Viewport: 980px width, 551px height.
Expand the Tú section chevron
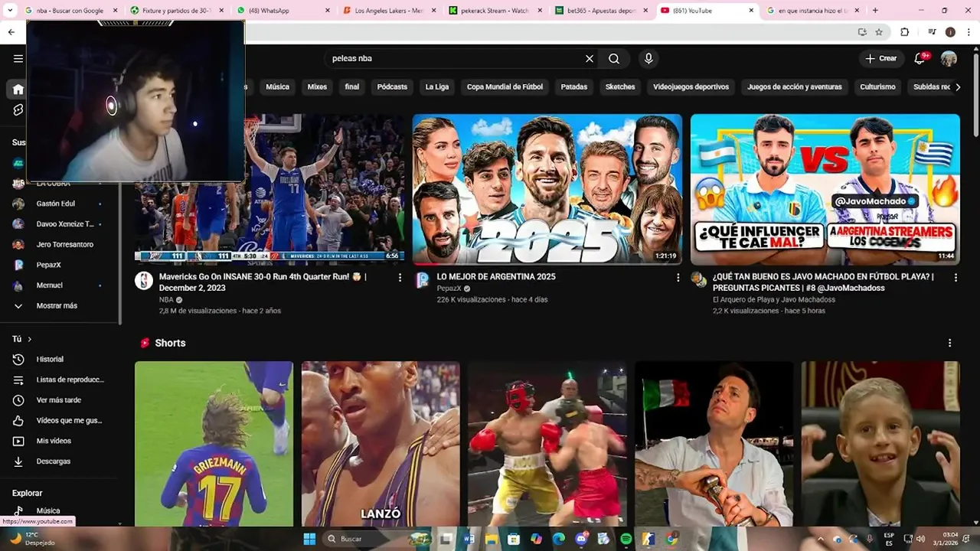[30, 339]
